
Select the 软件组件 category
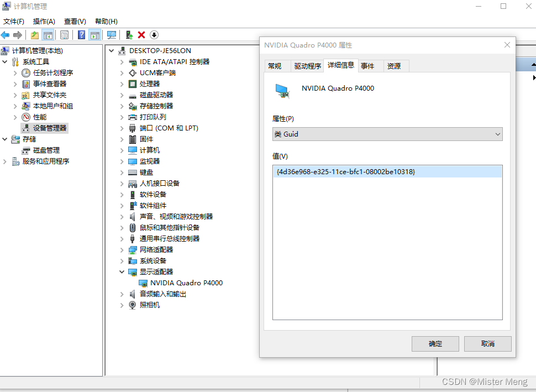click(x=153, y=206)
